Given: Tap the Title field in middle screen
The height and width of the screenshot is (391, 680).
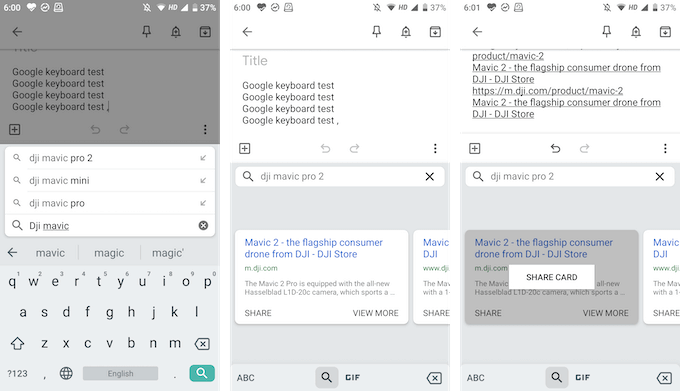Looking at the screenshot, I should click(x=255, y=61).
